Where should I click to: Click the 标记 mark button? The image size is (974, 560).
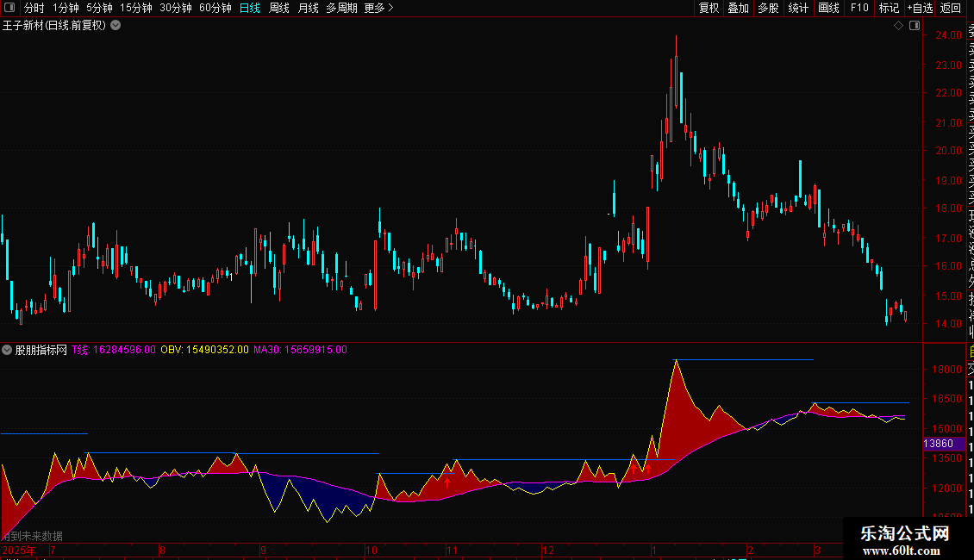[x=889, y=8]
